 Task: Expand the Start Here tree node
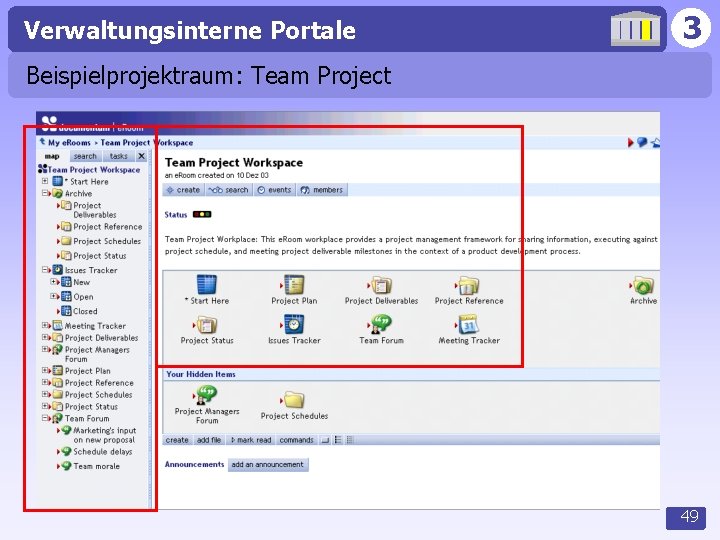(45, 181)
